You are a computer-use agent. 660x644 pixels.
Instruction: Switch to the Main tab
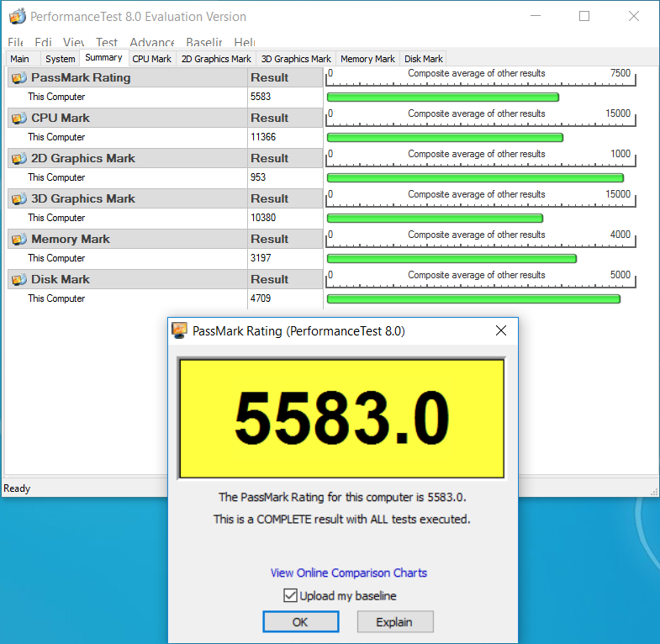(x=20, y=59)
